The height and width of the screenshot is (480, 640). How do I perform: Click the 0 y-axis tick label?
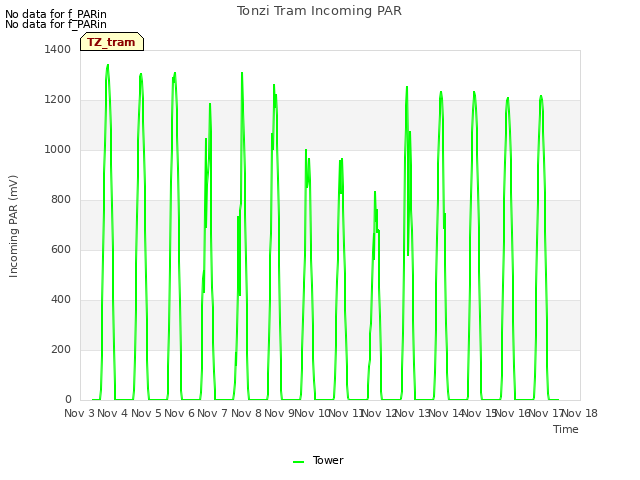pos(68,399)
